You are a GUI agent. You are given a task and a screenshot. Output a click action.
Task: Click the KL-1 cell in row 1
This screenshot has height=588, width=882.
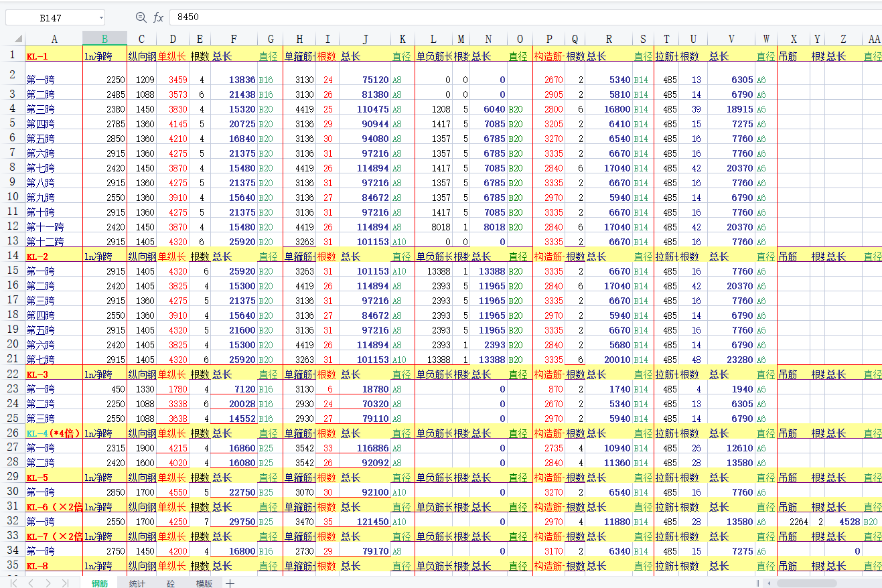[x=54, y=57]
